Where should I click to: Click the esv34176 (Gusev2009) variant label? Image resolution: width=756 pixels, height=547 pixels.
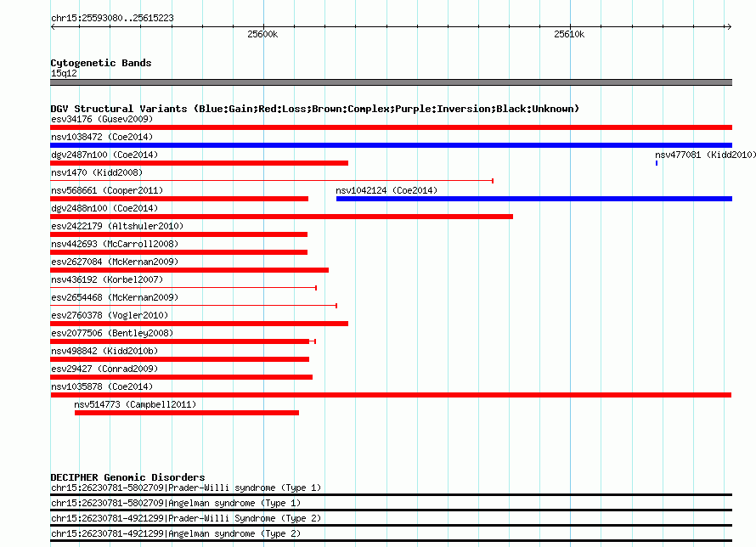102,119
